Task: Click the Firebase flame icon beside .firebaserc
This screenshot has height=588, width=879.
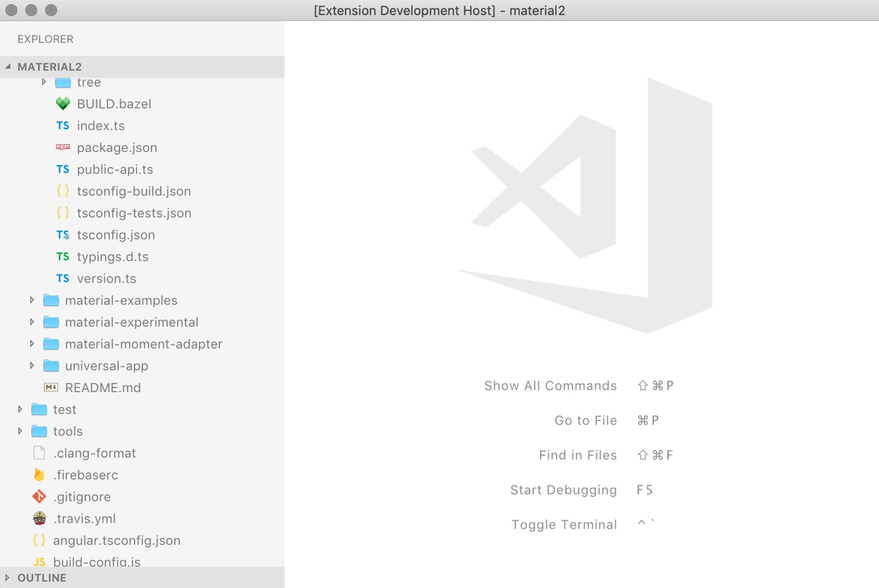Action: pyautogui.click(x=39, y=475)
